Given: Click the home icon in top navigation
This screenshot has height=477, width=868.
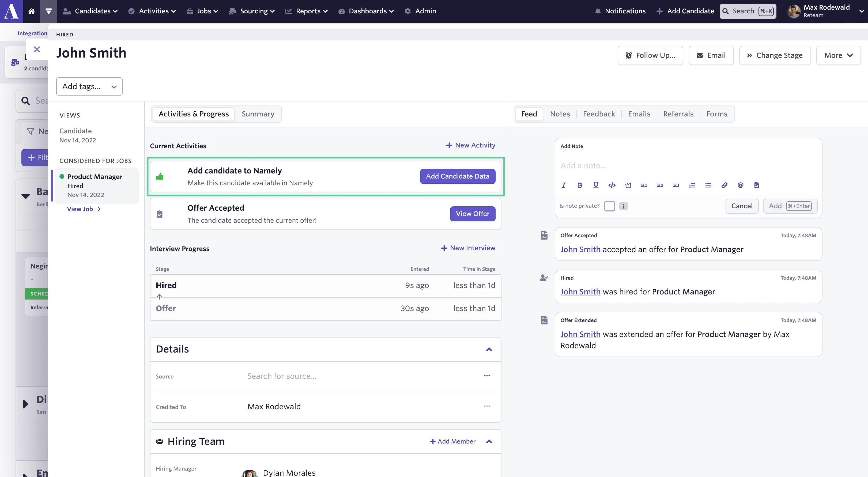Looking at the screenshot, I should coord(31,11).
